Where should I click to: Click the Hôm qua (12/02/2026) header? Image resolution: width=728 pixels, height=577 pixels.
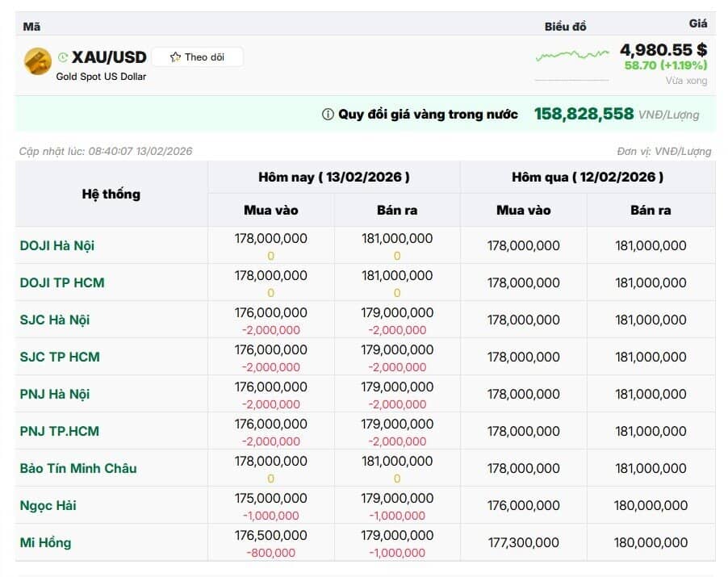click(x=588, y=177)
